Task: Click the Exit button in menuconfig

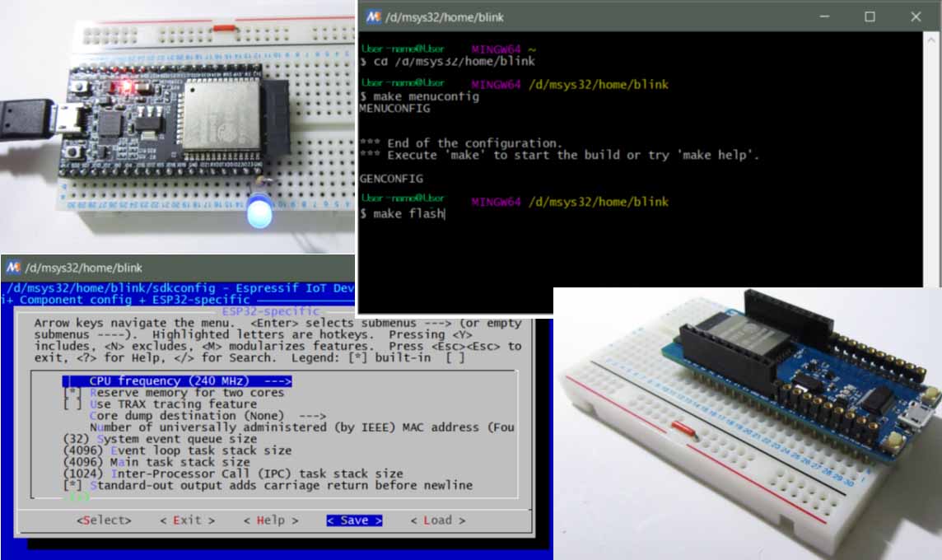Action: (187, 520)
